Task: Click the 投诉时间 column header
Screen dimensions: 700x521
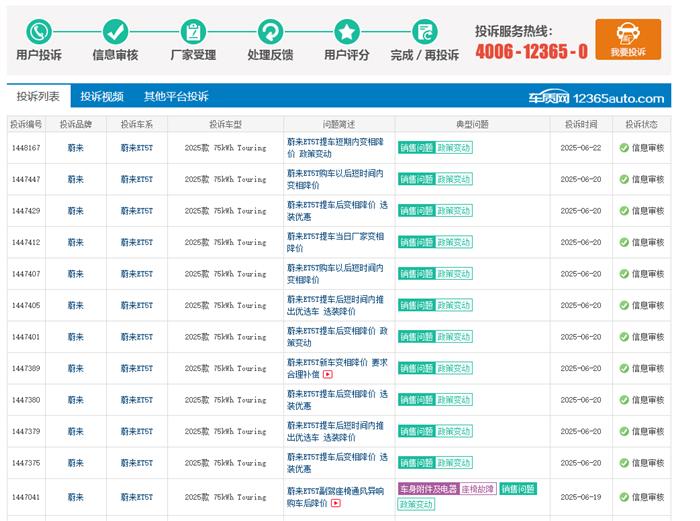Action: [x=581, y=124]
